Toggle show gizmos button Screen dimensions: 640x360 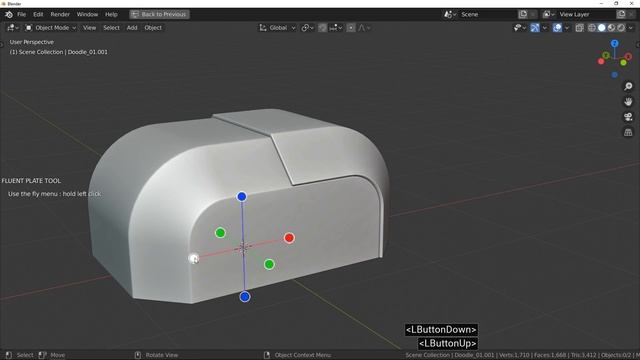[x=535, y=28]
